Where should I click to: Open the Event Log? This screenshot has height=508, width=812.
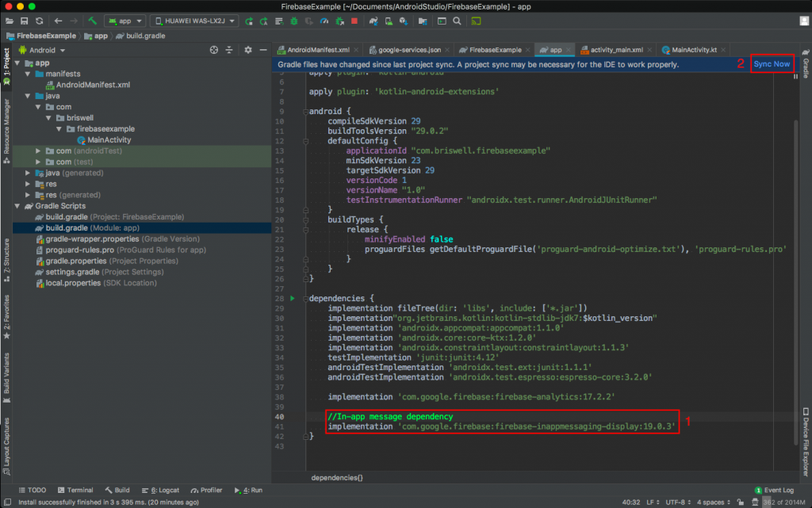point(774,490)
